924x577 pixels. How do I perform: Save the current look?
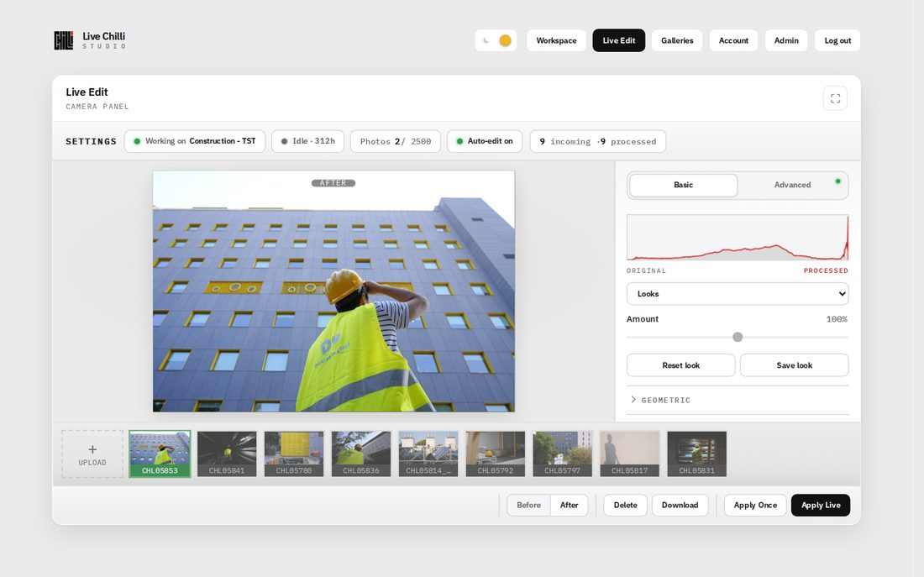pyautogui.click(x=795, y=365)
